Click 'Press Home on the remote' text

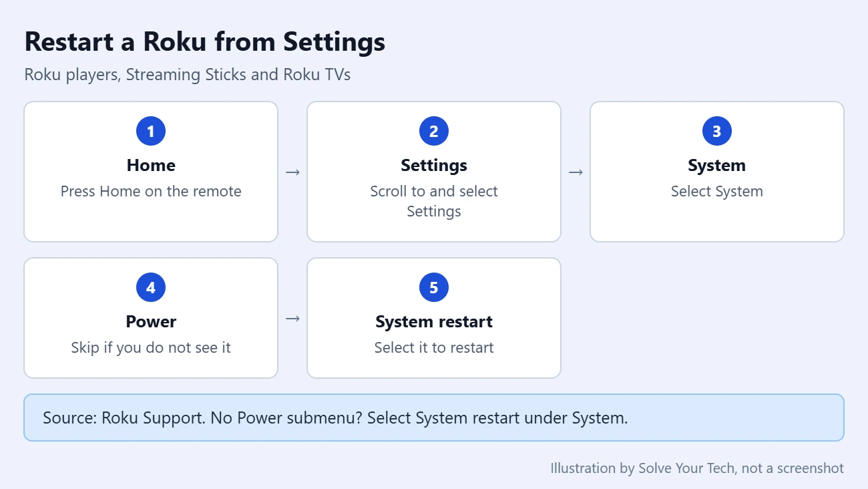[151, 191]
